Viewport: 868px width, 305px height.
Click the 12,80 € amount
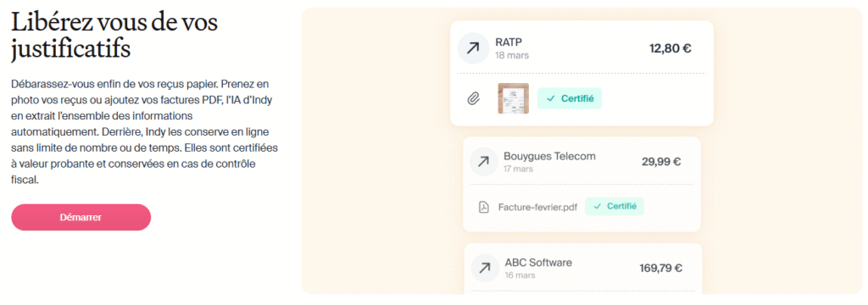pos(670,48)
